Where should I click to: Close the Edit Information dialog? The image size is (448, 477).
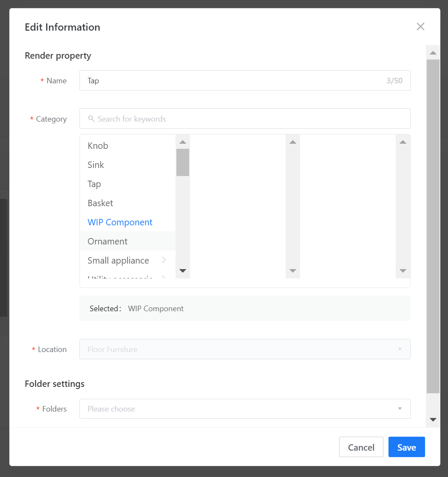click(x=420, y=27)
